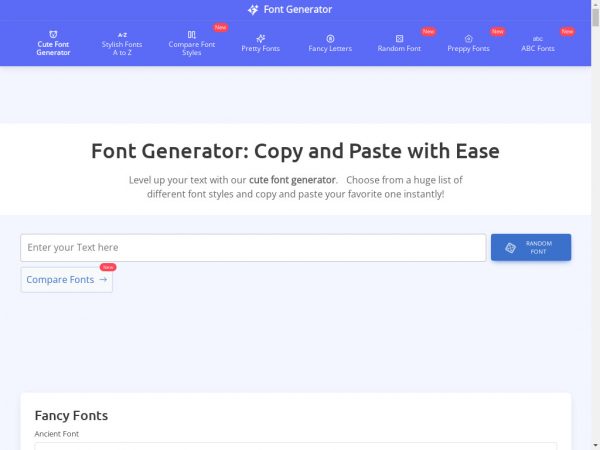Click the Compare Fonts link button

click(x=67, y=280)
